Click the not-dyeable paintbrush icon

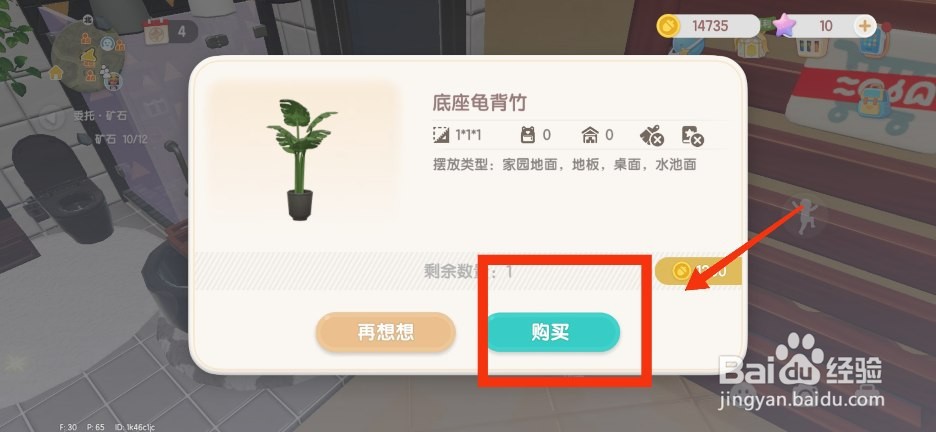(x=652, y=136)
